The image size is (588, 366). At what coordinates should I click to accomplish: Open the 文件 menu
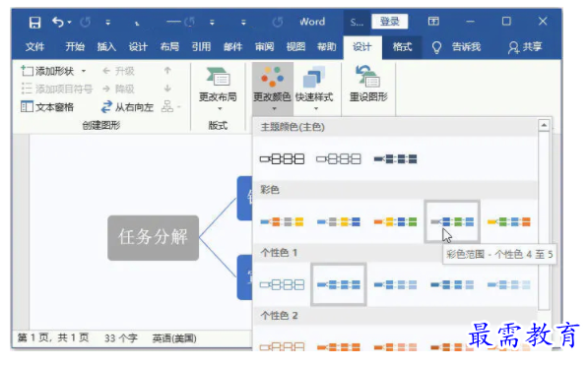(34, 47)
